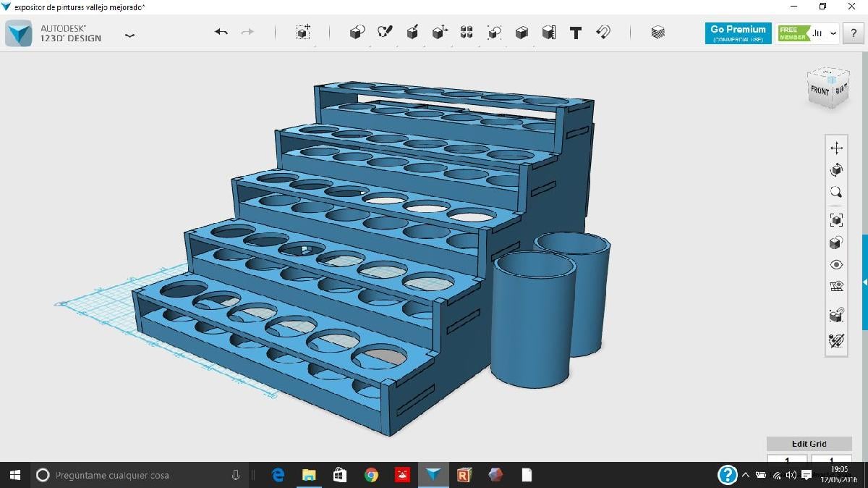Activate the Pan navigation tool
Viewport: 868px width, 488px height.
click(836, 148)
